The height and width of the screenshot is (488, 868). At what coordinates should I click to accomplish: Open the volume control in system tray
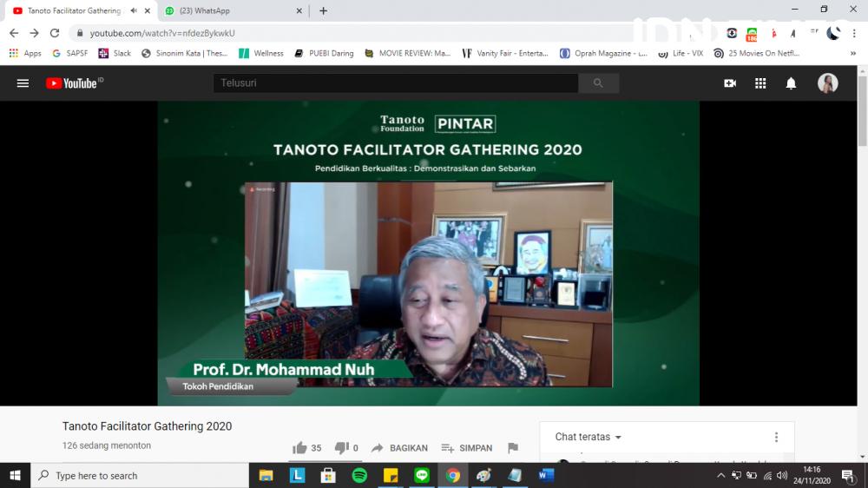[782, 475]
